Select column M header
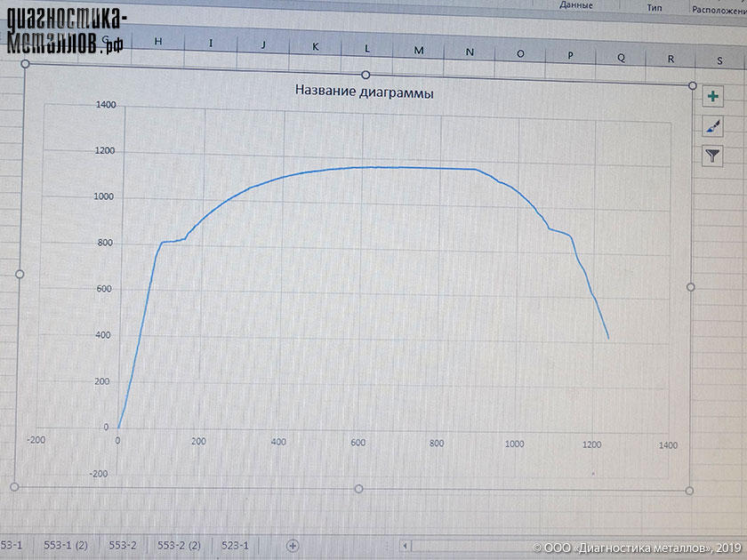Screen dimensions: 747x560 click(418, 51)
